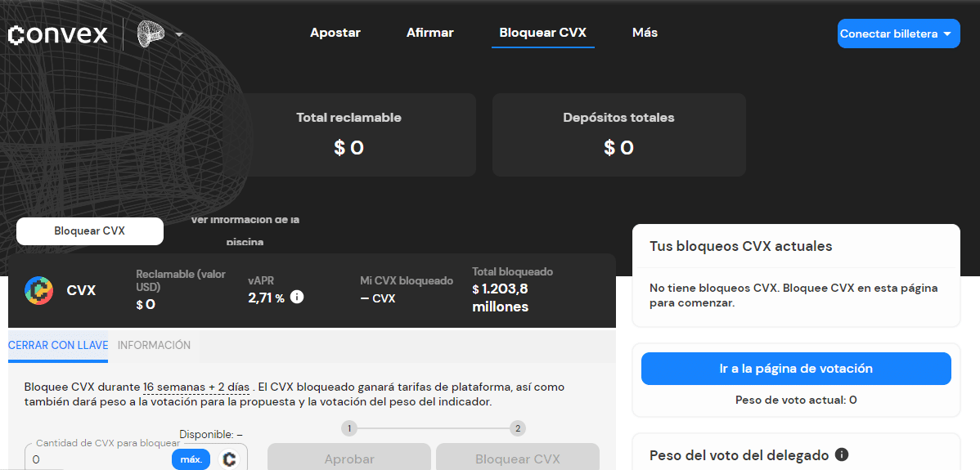The image size is (980, 470).
Task: Click Peso de voto actual: 0 text
Action: click(x=796, y=400)
